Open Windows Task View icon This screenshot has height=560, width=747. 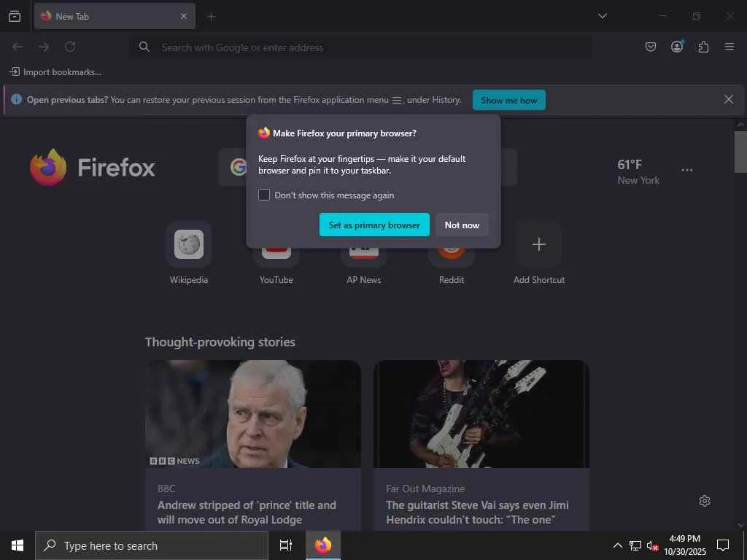286,545
